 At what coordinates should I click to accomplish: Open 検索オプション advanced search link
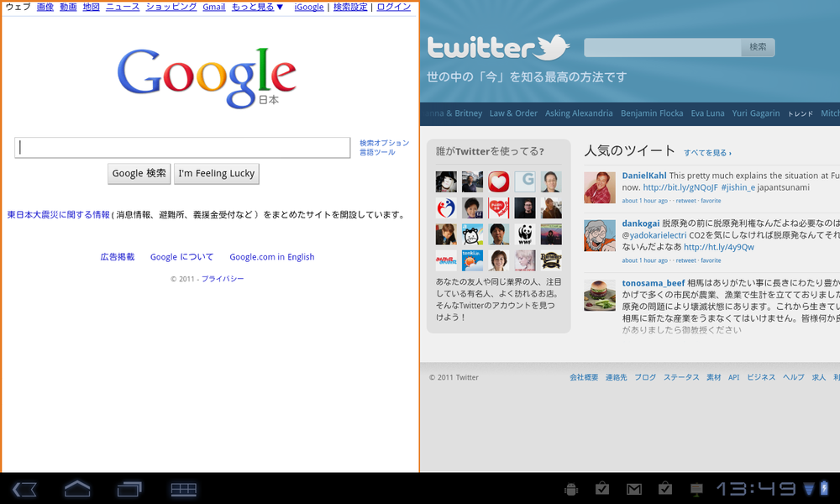pyautogui.click(x=384, y=143)
